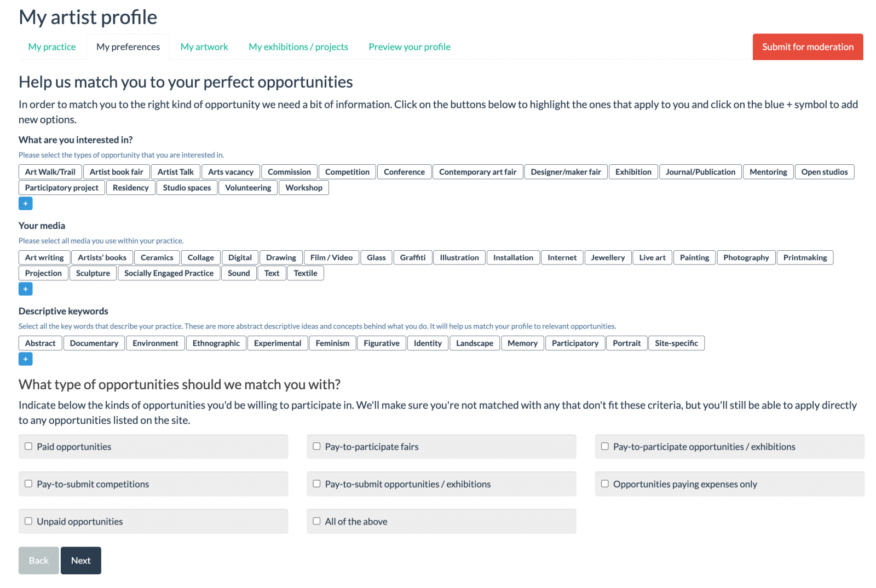Choose the Exhibition interest tag

click(633, 172)
